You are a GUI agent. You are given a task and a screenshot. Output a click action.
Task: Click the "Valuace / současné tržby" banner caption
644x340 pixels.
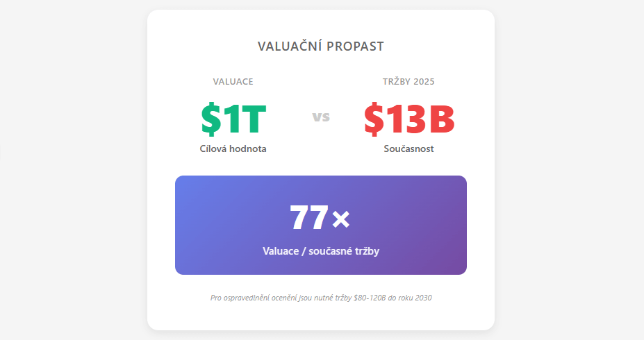[321, 251]
